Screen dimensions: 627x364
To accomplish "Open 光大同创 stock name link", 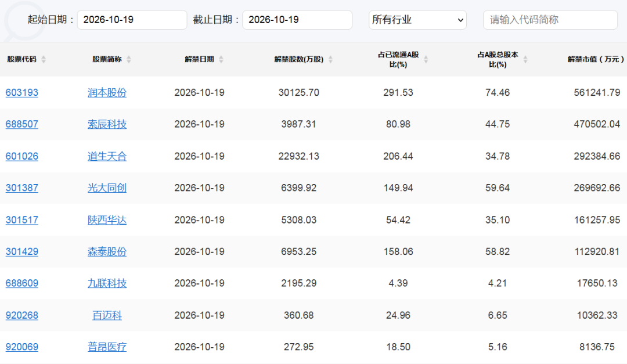I will pyautogui.click(x=107, y=188).
